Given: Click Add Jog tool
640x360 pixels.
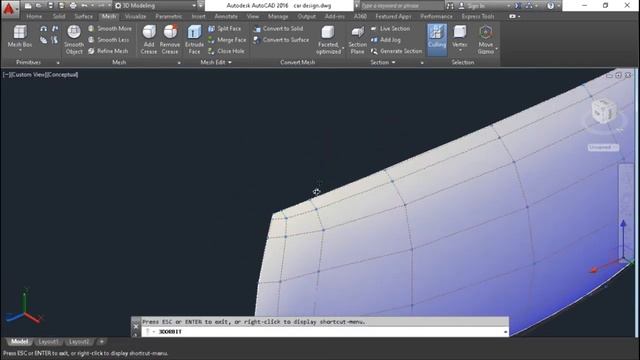Looking at the screenshot, I should [x=386, y=40].
